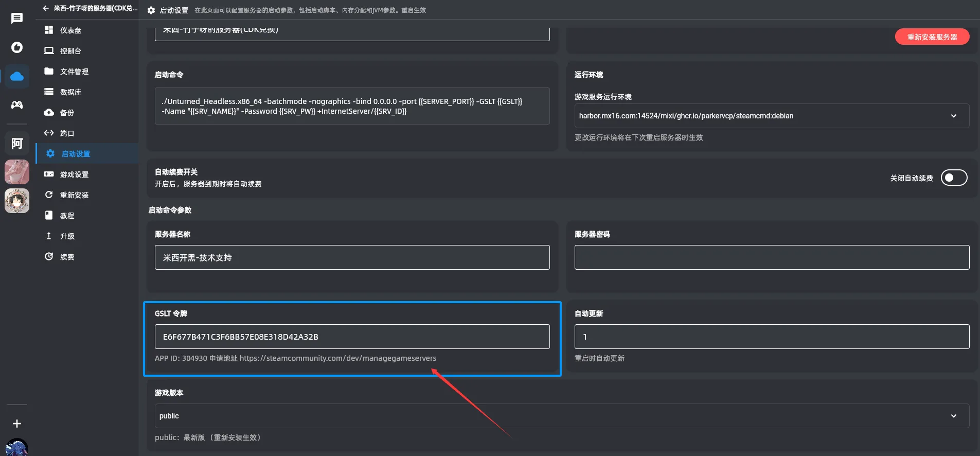Open 控制台 console menu item

[70, 51]
